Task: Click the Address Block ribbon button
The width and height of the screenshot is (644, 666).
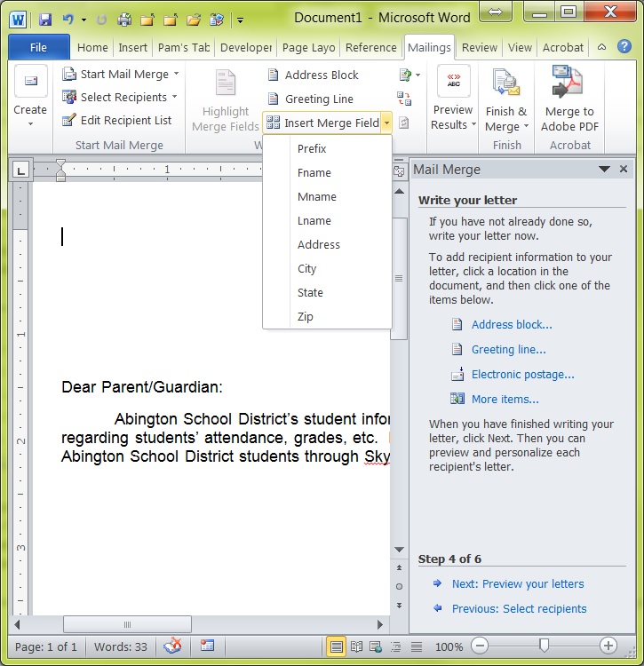Action: (313, 75)
